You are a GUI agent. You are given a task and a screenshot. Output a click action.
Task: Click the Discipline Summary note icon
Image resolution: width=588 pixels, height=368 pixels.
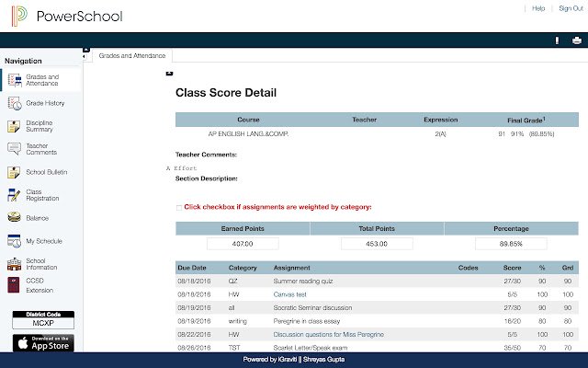point(14,126)
